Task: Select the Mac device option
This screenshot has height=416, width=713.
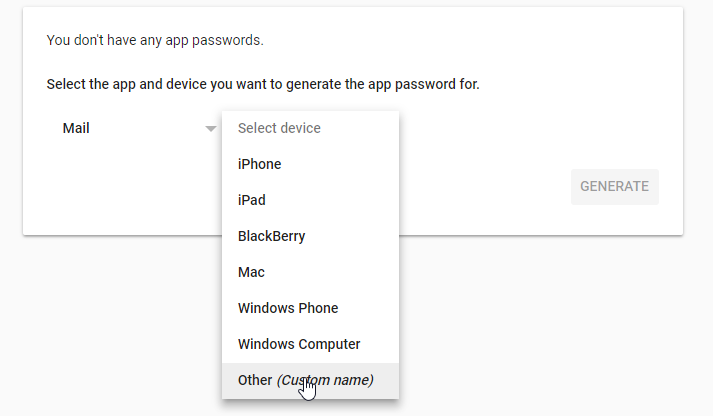Action: click(251, 272)
